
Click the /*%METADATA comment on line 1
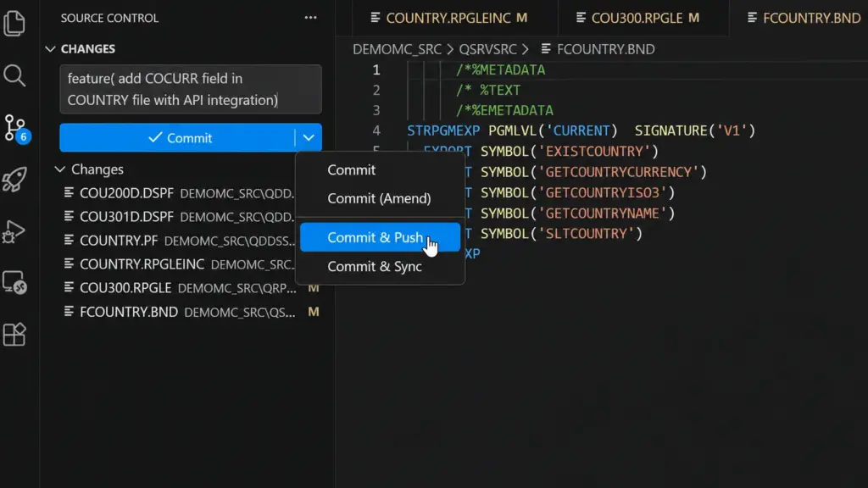500,69
